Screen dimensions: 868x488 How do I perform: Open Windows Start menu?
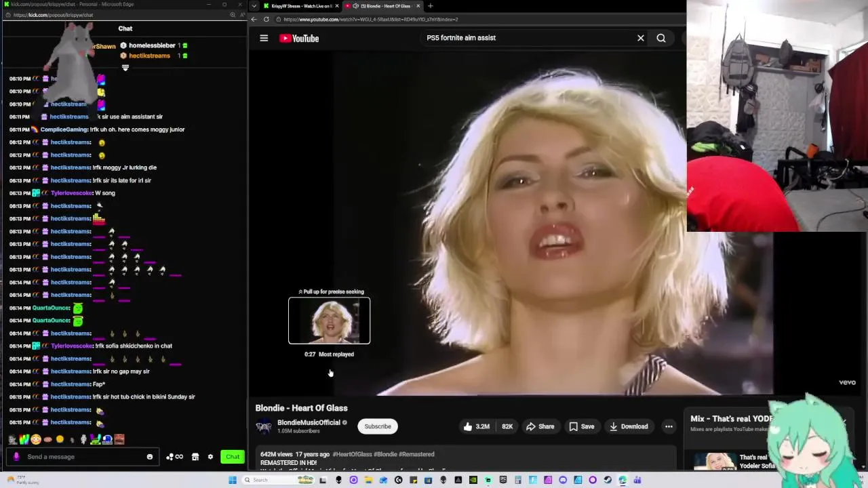[x=233, y=480]
